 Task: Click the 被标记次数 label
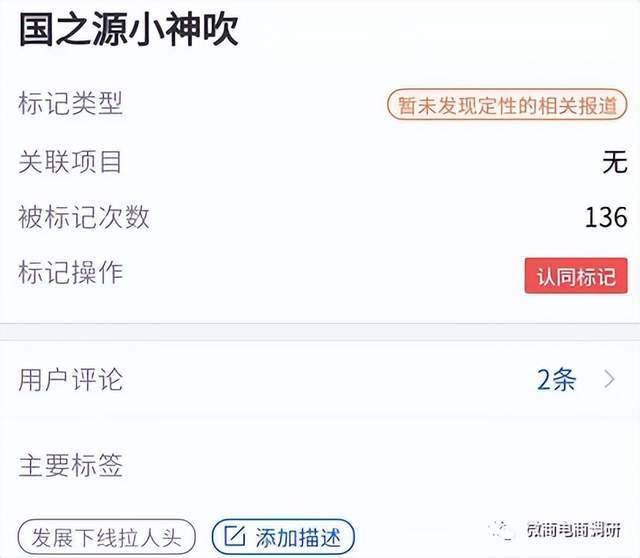(x=84, y=217)
